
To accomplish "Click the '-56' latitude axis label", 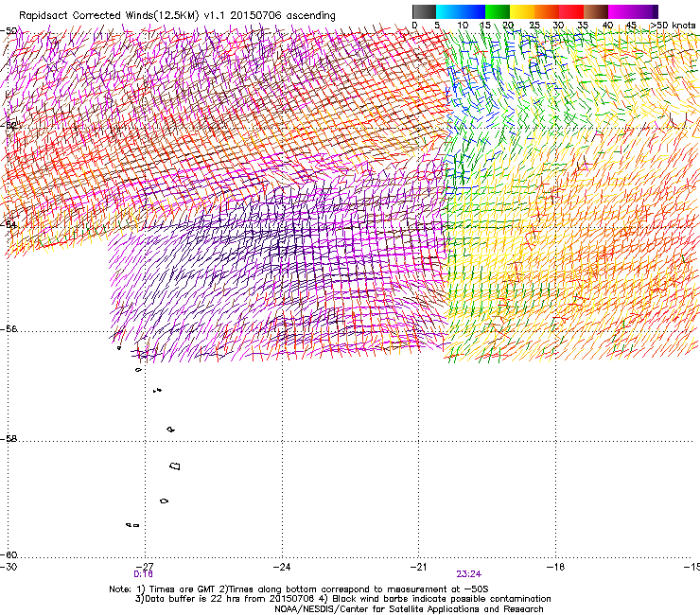I will 9,329.
